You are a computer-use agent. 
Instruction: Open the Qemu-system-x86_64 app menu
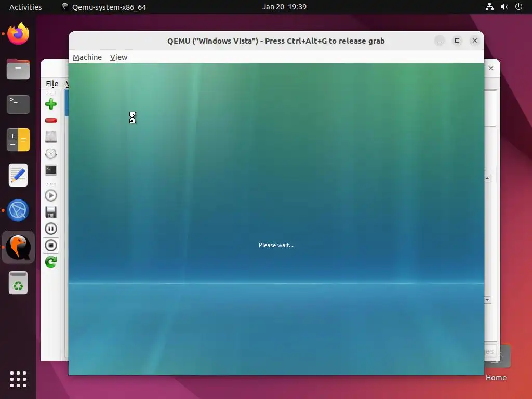[x=104, y=7]
